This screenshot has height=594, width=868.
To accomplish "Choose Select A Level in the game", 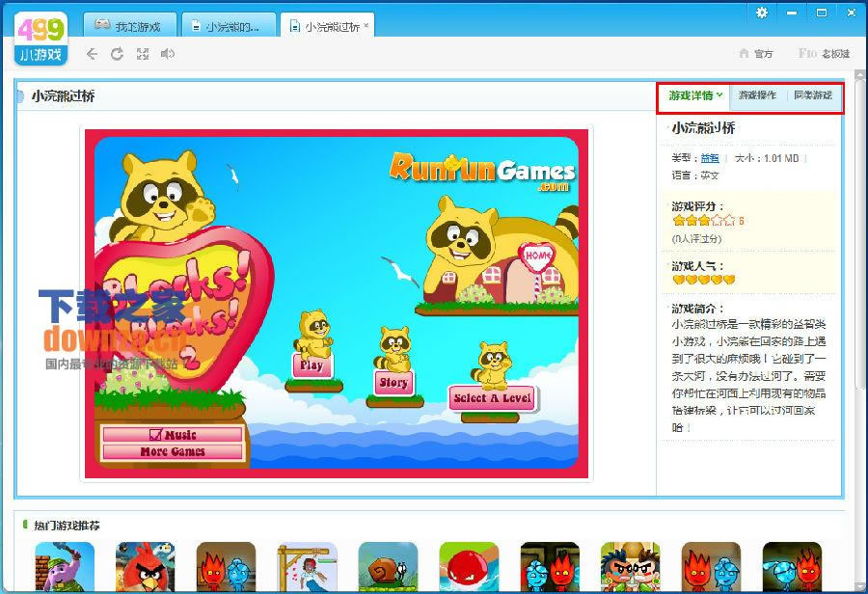I will click(492, 398).
